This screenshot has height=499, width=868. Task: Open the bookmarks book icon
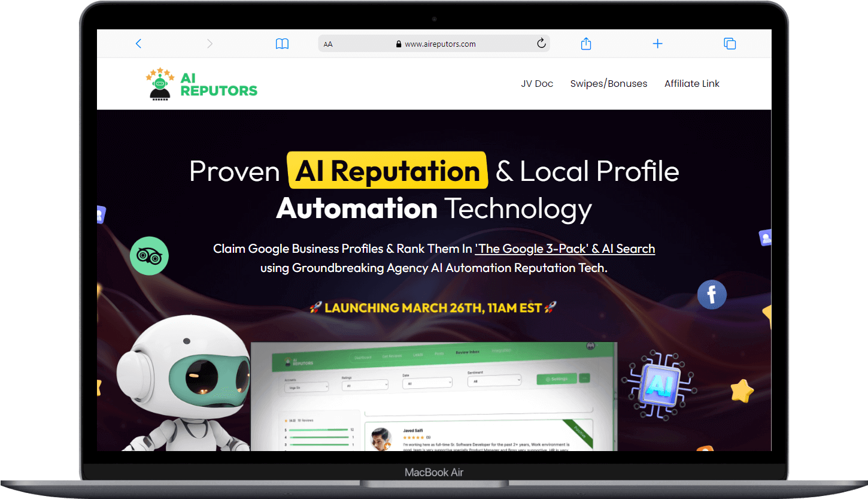tap(282, 44)
